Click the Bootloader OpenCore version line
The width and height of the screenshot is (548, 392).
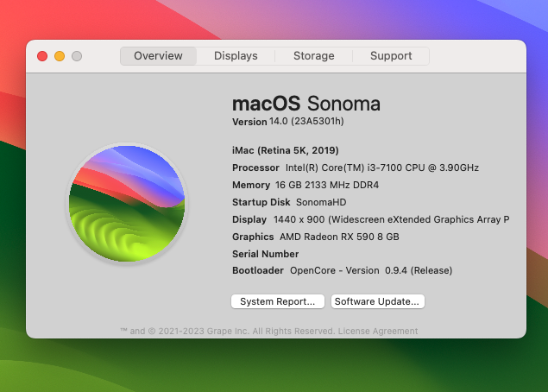click(x=342, y=270)
